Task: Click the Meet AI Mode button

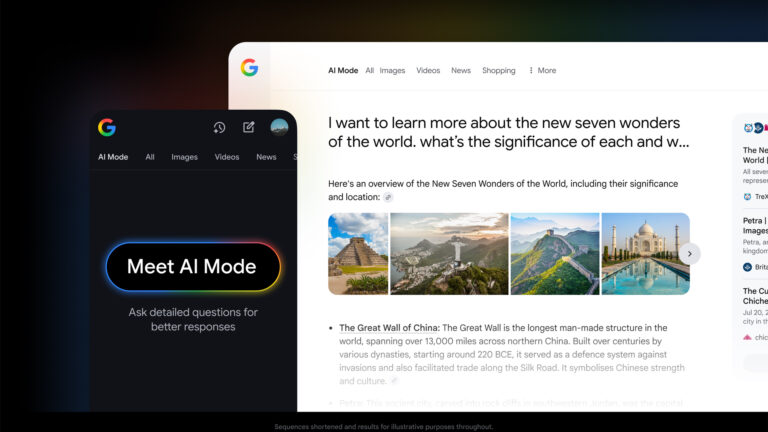Action: click(x=193, y=266)
